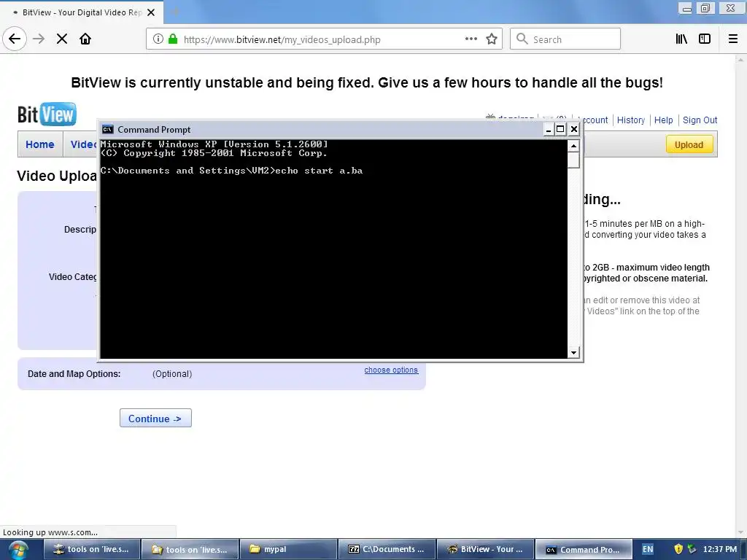
Task: Go back with browser back arrow
Action: (x=15, y=39)
